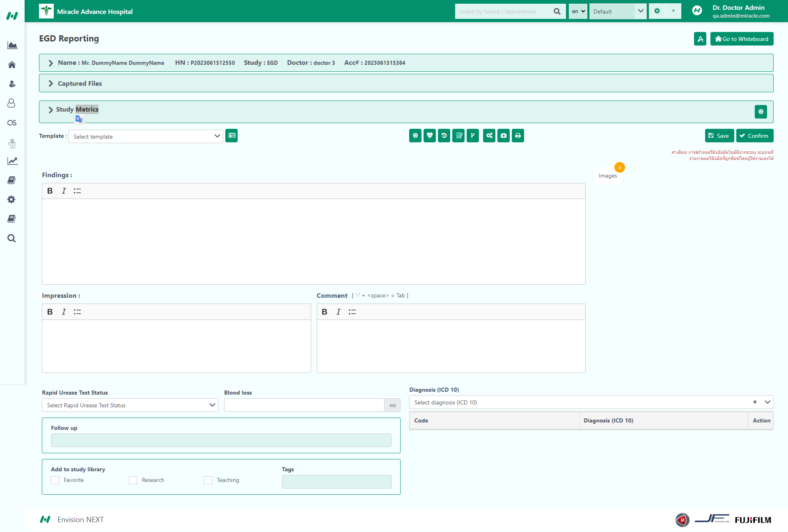Check the Favorite checkbox

pos(55,480)
